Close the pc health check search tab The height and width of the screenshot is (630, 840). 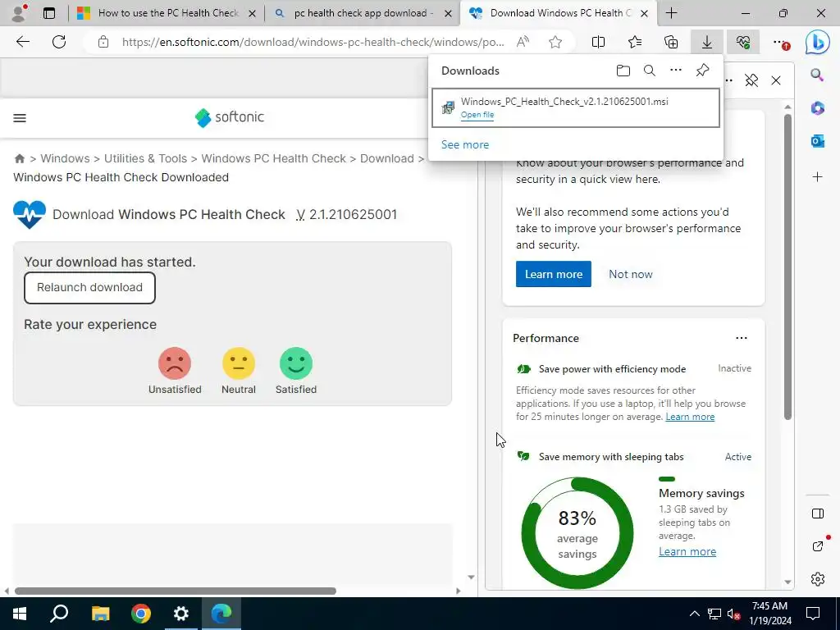[448, 13]
